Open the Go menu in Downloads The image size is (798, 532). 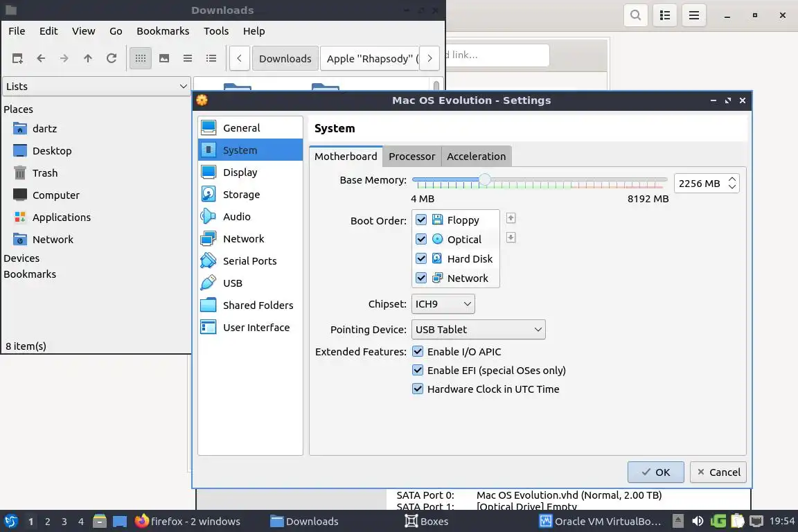(x=116, y=31)
